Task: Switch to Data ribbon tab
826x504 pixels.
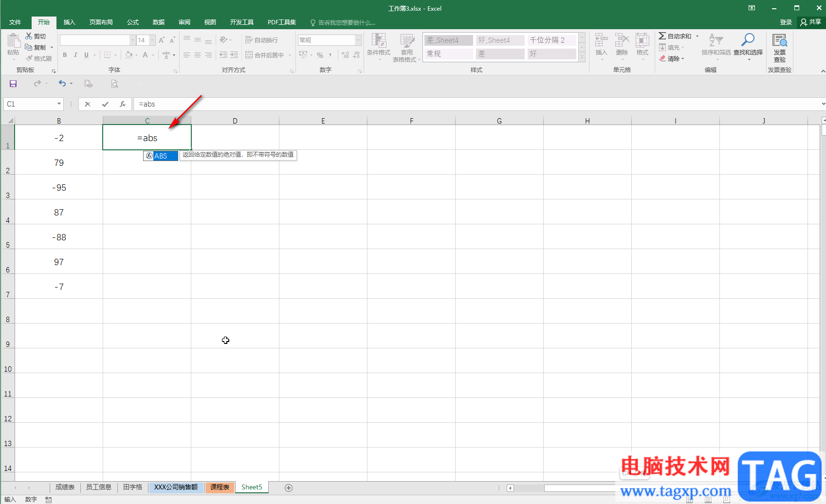Action: (x=159, y=22)
